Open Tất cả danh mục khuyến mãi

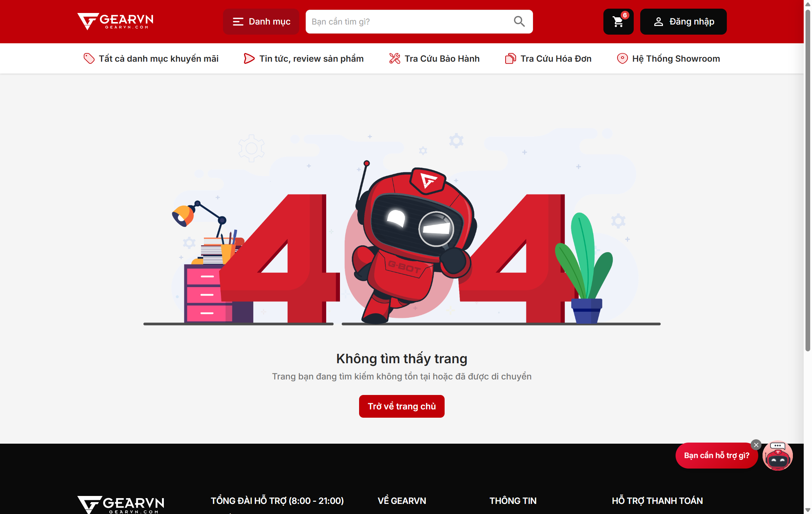point(151,58)
